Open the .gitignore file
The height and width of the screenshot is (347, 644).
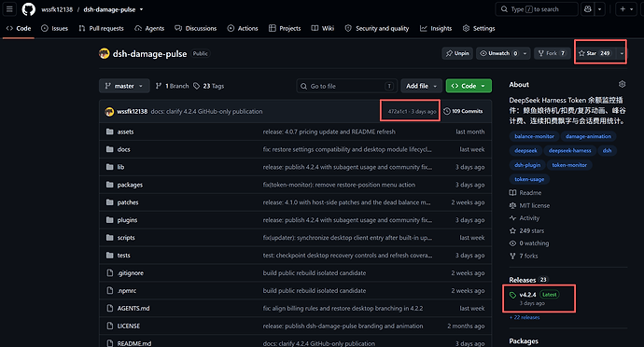pyautogui.click(x=130, y=273)
